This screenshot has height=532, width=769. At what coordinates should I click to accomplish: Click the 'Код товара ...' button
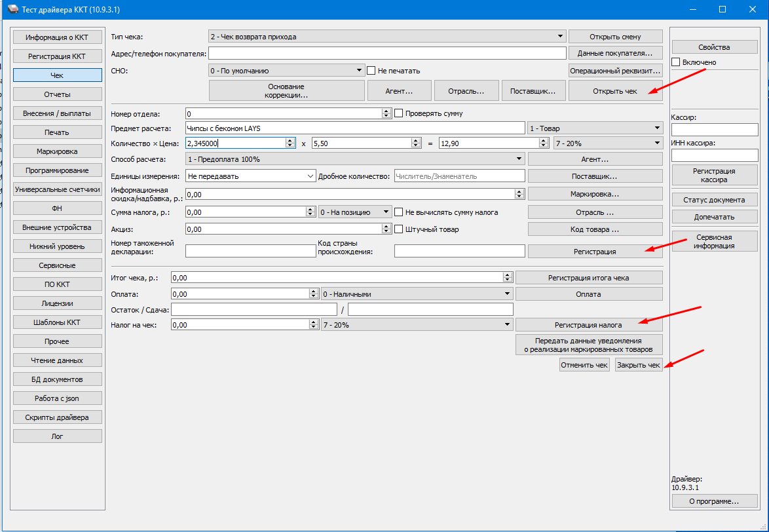[x=595, y=229]
